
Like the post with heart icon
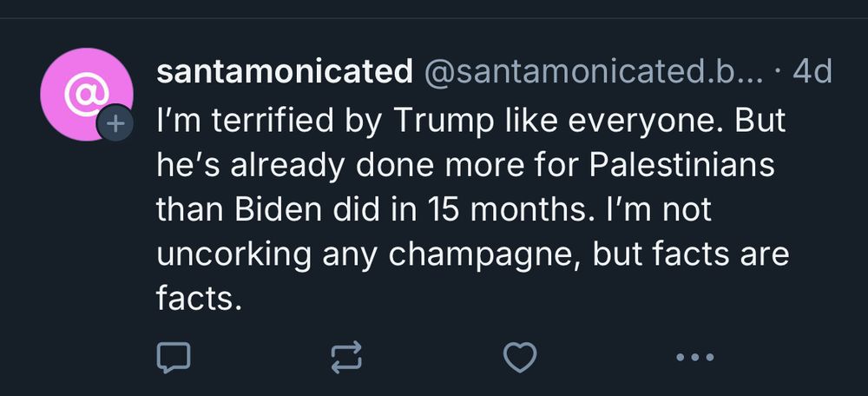[521, 356]
